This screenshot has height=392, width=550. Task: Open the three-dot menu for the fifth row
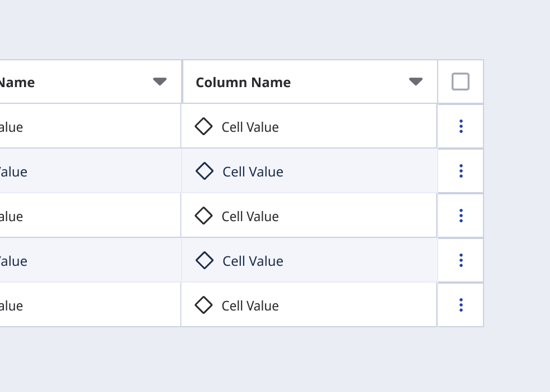tap(461, 305)
